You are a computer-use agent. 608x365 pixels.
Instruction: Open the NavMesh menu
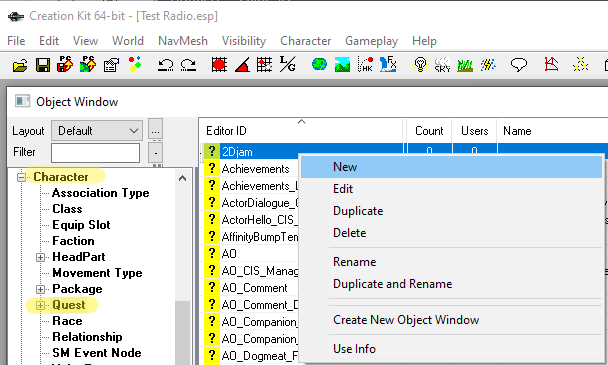pyautogui.click(x=183, y=41)
